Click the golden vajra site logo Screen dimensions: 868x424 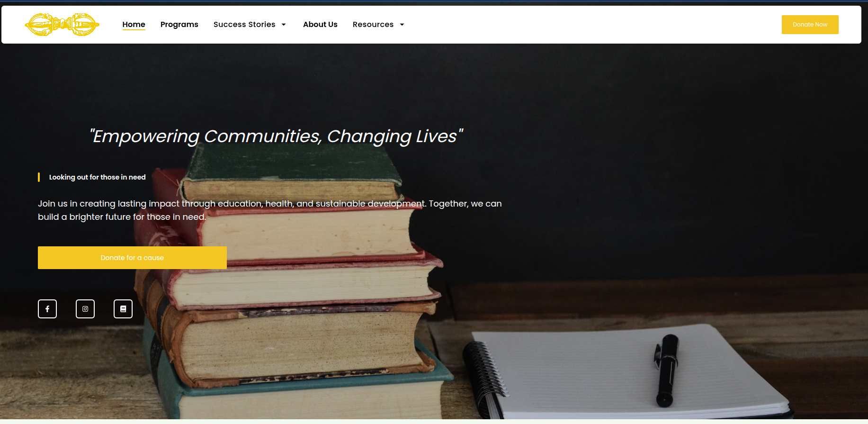tap(62, 25)
